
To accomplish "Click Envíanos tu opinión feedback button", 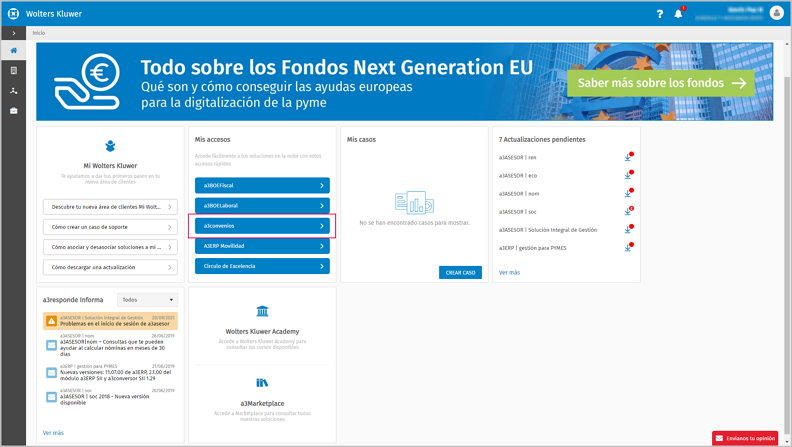I will 745,438.
